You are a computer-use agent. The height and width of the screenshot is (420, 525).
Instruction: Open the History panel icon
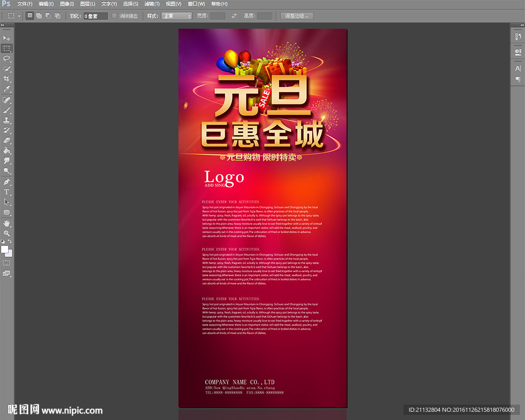tap(517, 36)
